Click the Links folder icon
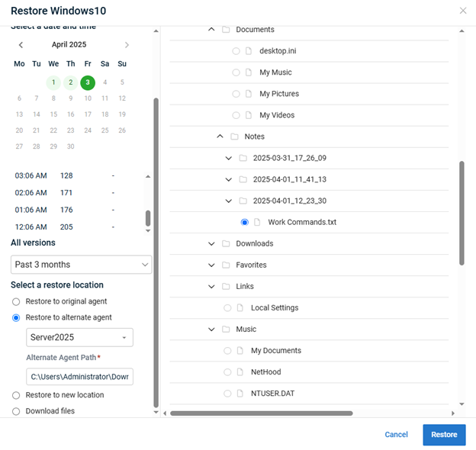Image resolution: width=476 pixels, height=450 pixels. [226, 287]
